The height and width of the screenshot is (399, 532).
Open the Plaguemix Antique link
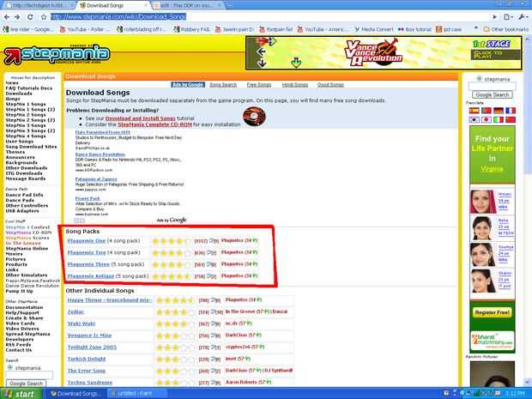pos(91,276)
